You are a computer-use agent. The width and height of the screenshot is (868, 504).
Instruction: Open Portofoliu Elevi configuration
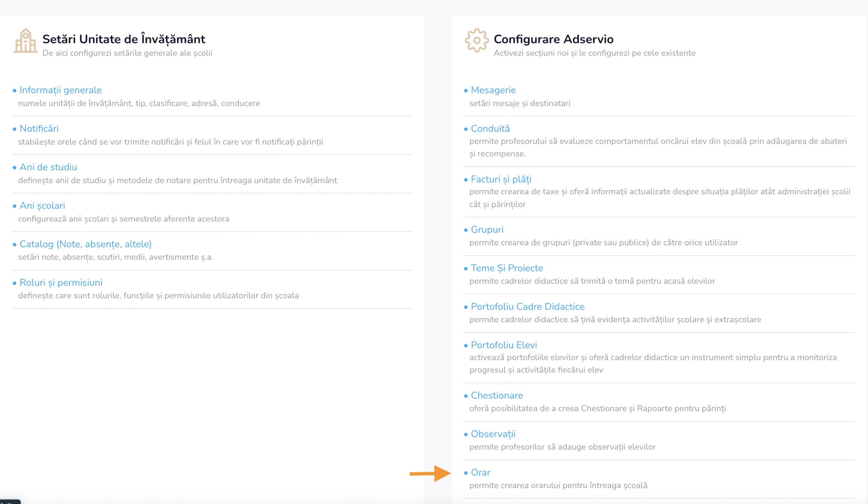click(x=504, y=346)
